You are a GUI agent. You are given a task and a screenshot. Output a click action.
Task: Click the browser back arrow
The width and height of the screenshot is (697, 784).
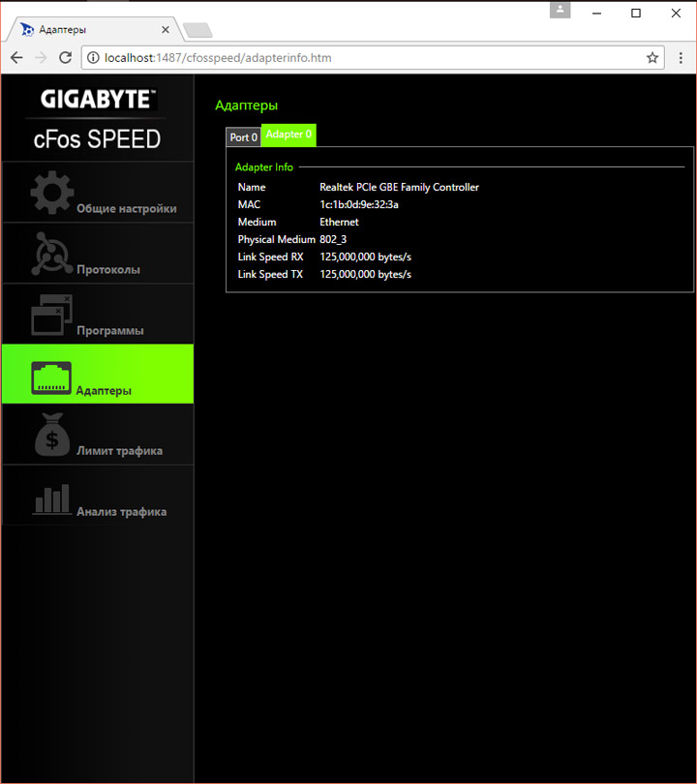click(16, 58)
